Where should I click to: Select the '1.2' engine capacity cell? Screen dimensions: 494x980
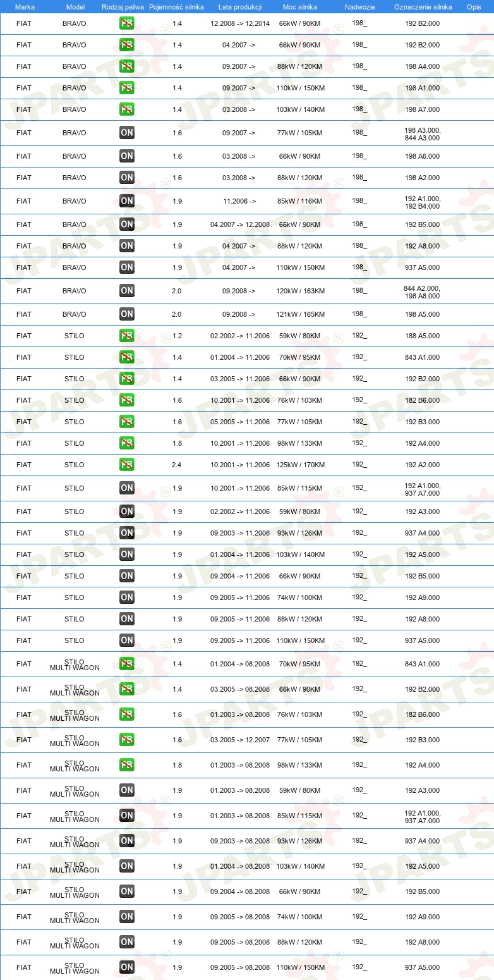click(177, 336)
